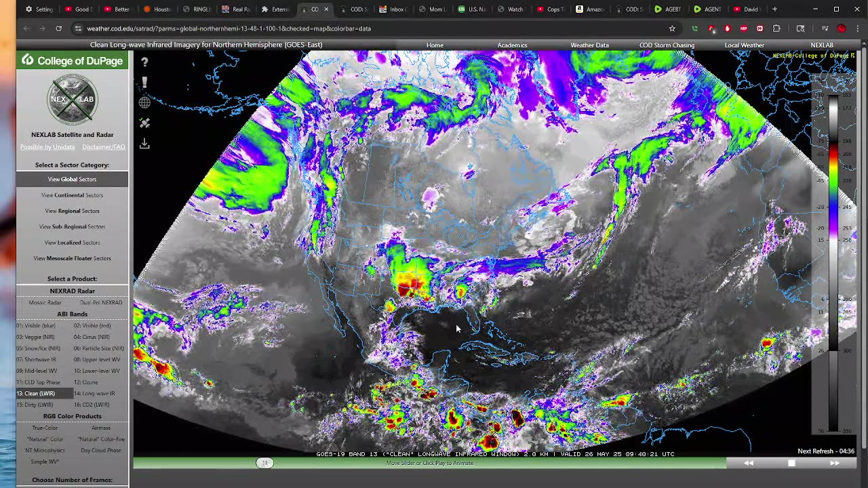Open the NEXLAB menu item

[821, 45]
